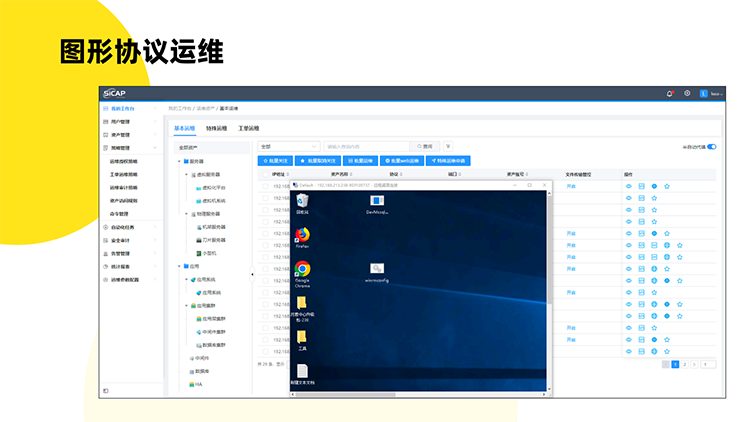Image resolution: width=750 pixels, height=422 pixels.
Task: Switch to the 特殊运维 tab
Action: point(217,128)
